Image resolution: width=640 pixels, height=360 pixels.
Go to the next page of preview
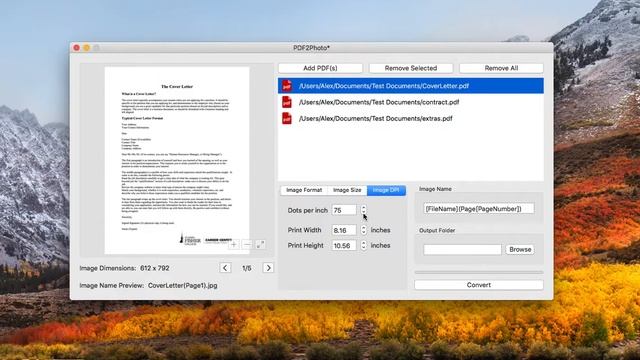[x=268, y=268]
